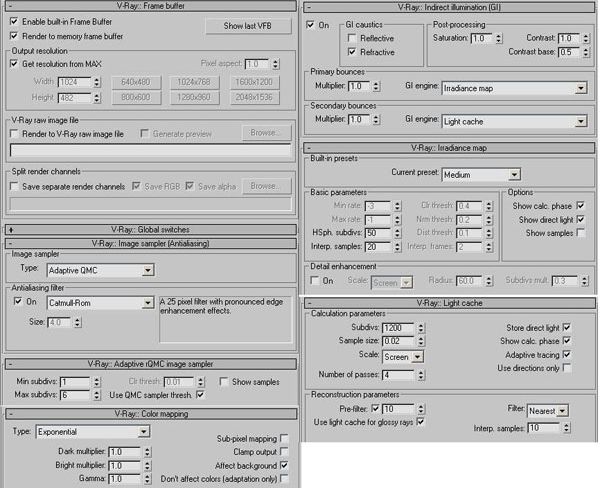Collapse the V-Ray Color mapping rollout
Screen dimensions: 600x488
pos(151,414)
